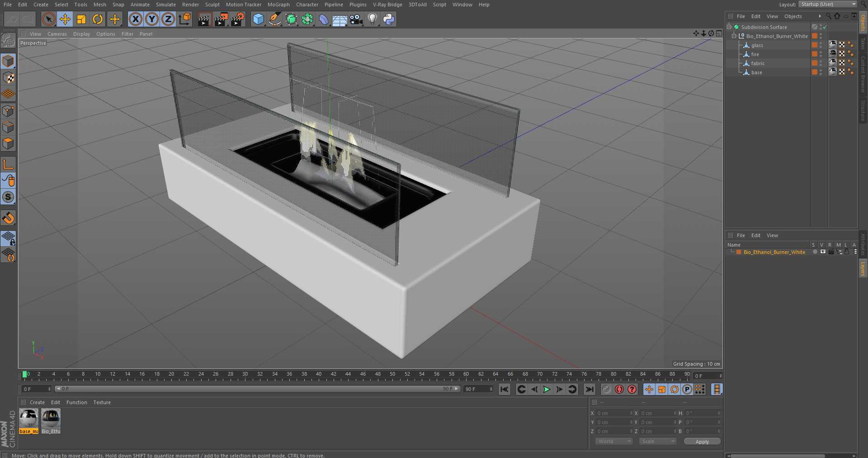The image size is (868, 458).
Task: Select the base object
Action: (756, 72)
